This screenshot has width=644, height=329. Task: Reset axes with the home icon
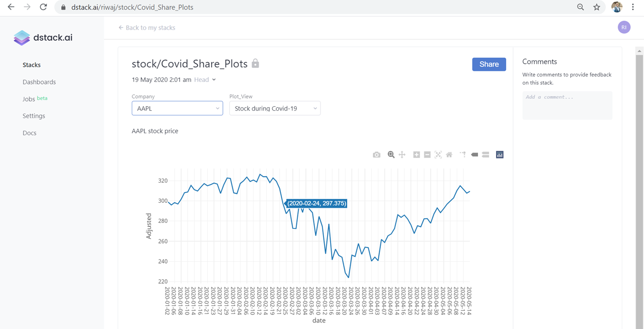tap(449, 155)
